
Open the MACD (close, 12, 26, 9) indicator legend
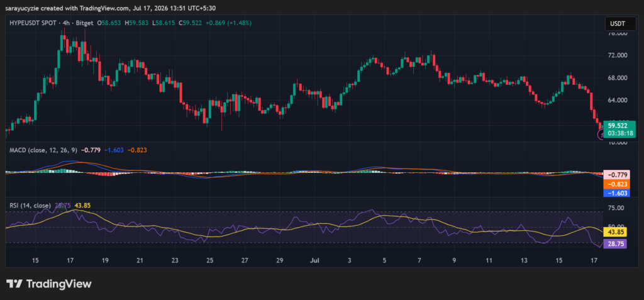(x=43, y=150)
